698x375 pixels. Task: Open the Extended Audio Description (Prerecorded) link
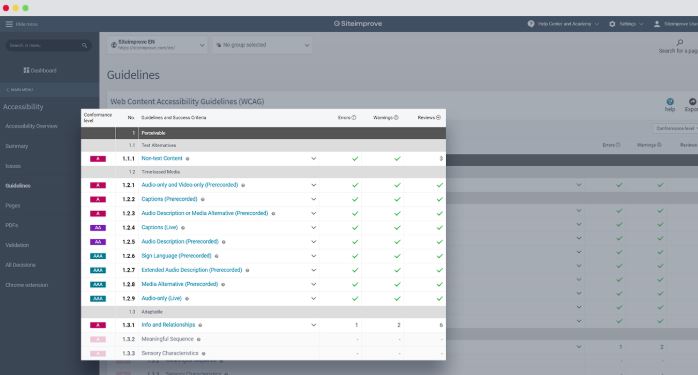pos(192,270)
